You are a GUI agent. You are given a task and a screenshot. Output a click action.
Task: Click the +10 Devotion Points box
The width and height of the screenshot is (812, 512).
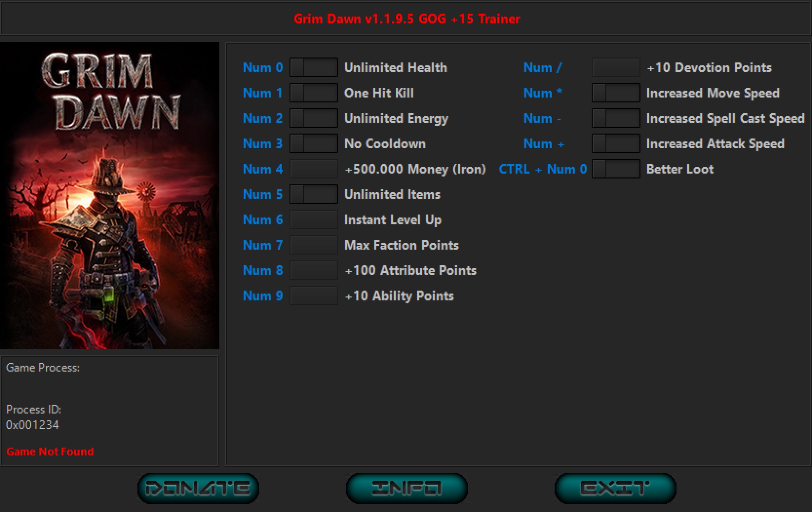pos(616,67)
